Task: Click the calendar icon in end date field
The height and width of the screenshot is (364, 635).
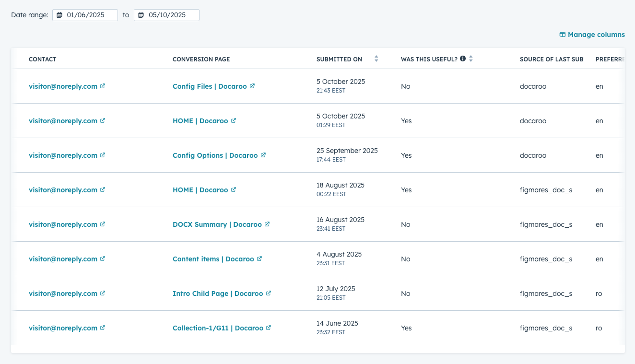Action: coord(141,15)
